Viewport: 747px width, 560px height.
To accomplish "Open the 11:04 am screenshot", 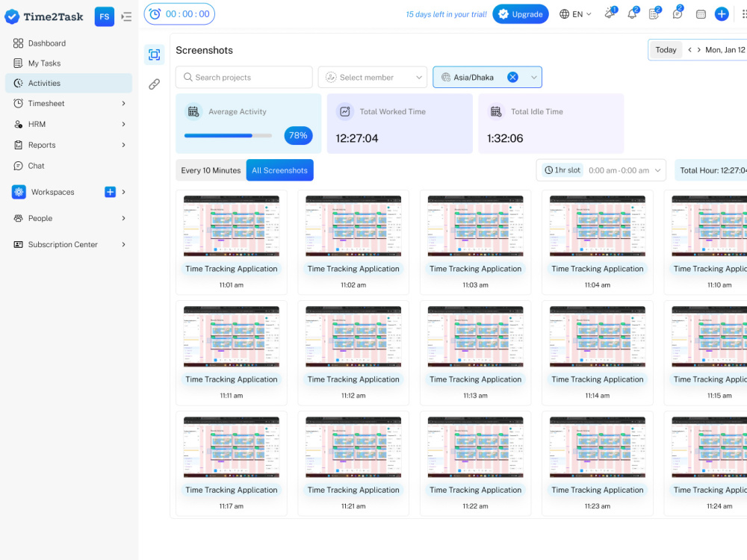I will click(598, 225).
